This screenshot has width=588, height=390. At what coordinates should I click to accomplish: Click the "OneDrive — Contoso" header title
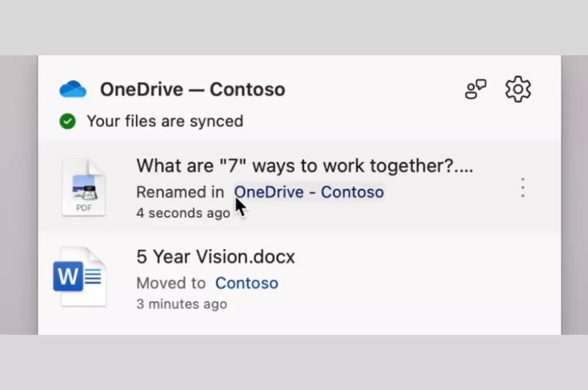click(x=192, y=89)
